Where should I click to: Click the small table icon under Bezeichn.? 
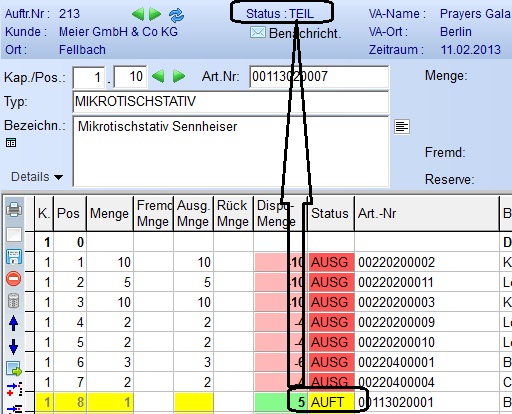[11, 143]
